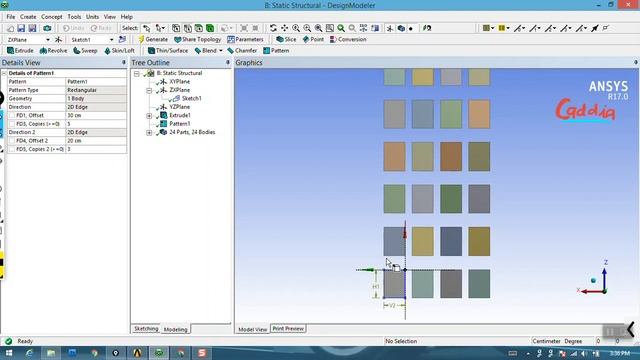Choose the point selection filter icon
640x360 pixels.
click(x=176, y=28)
